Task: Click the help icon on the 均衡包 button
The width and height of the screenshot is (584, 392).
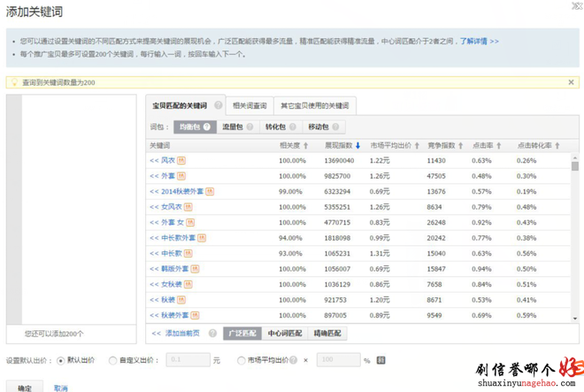Action: click(x=207, y=127)
